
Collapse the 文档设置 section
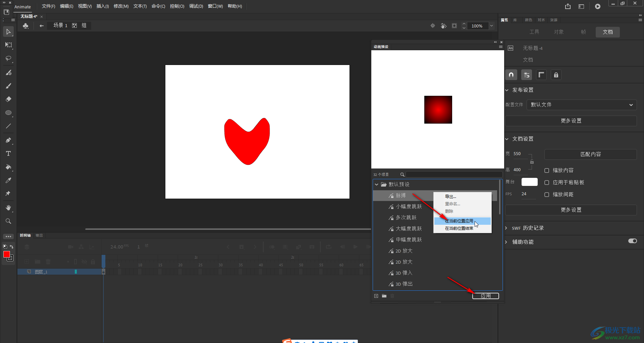pyautogui.click(x=507, y=139)
